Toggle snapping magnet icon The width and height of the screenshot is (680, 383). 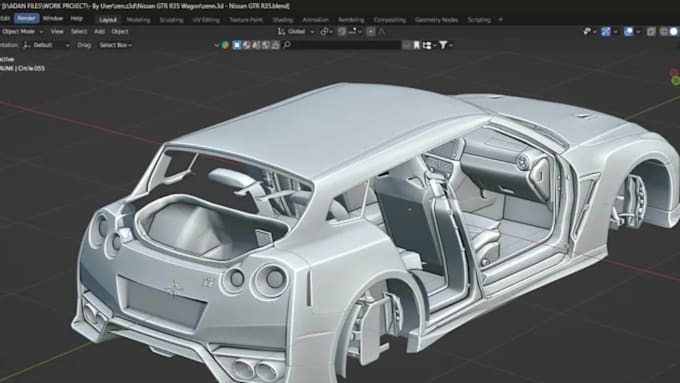tap(342, 32)
